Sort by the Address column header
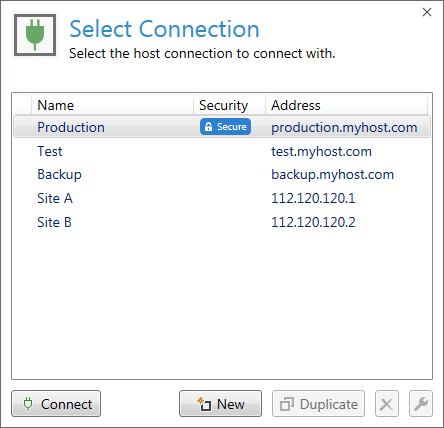This screenshot has width=444, height=428. click(x=346, y=105)
